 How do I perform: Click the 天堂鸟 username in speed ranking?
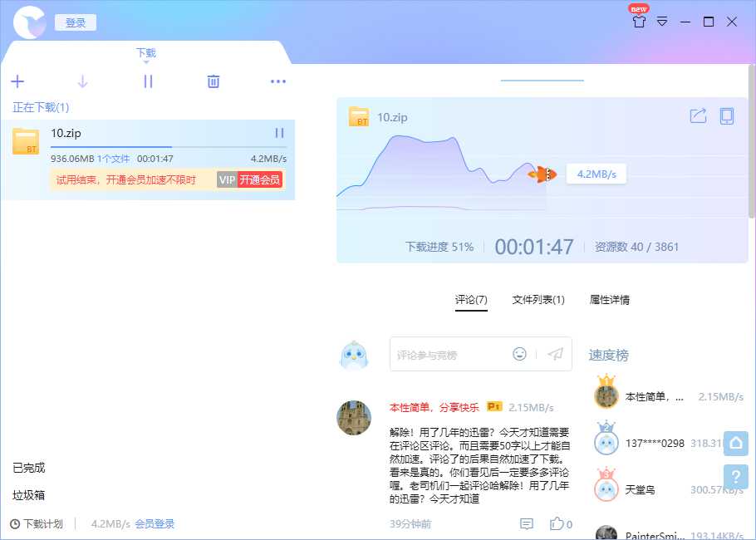[x=640, y=490]
